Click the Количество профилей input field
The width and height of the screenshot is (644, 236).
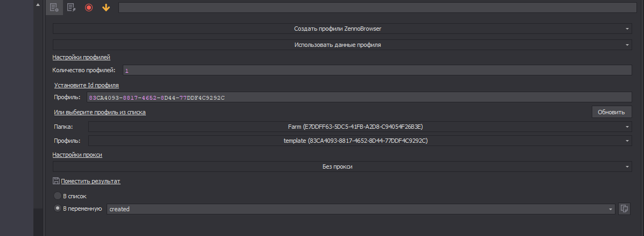point(377,71)
